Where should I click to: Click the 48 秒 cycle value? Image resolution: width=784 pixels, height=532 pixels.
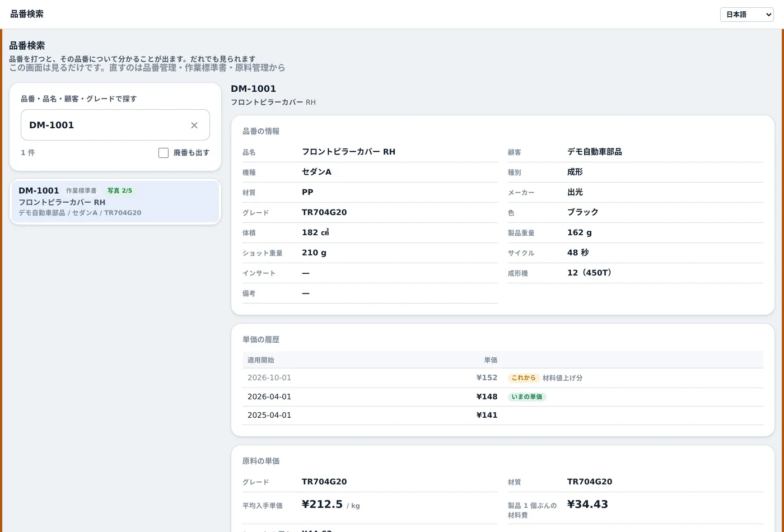click(x=578, y=253)
